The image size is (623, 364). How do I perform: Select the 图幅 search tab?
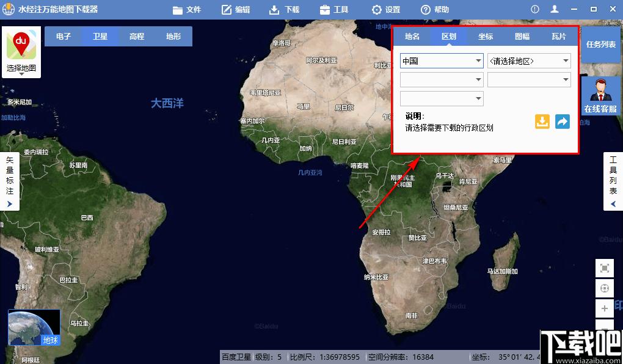pyautogui.click(x=522, y=37)
